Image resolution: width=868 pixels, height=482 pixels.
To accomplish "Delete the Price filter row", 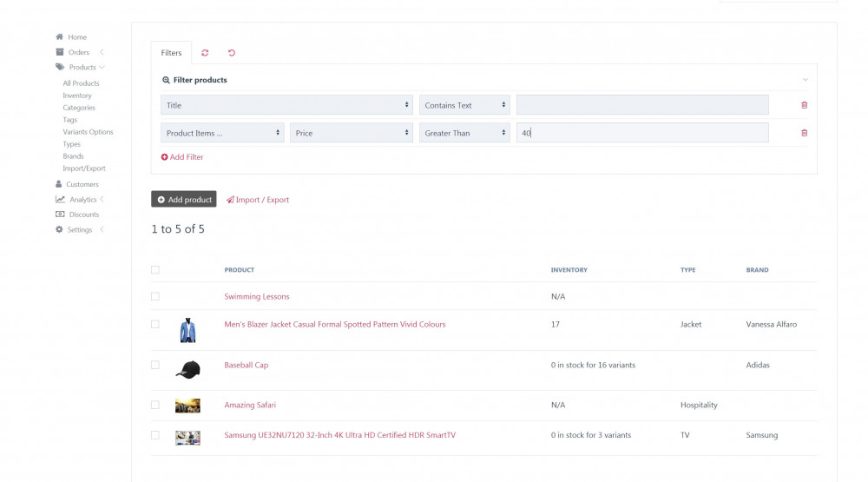I will [x=804, y=133].
